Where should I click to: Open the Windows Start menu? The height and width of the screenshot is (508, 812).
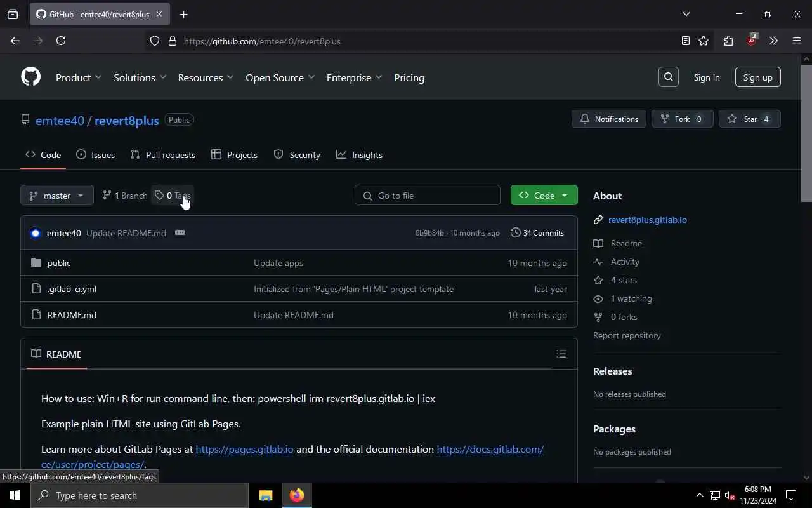(x=15, y=495)
